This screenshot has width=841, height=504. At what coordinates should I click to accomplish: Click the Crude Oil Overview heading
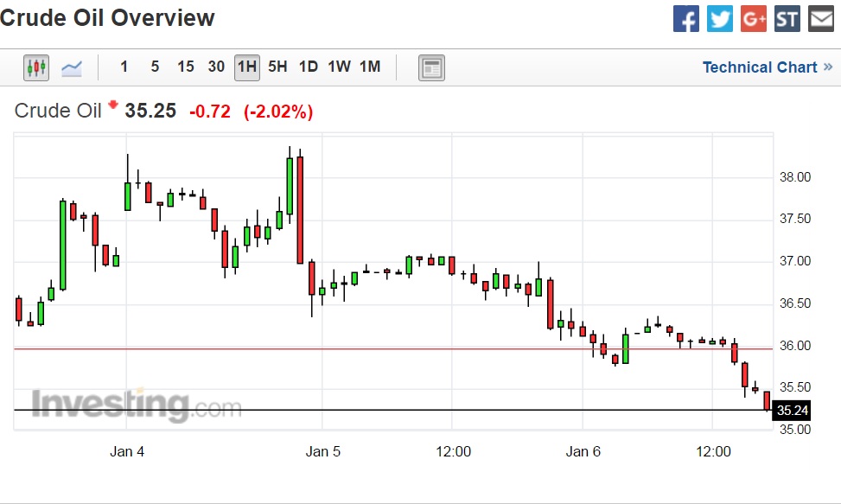click(106, 18)
